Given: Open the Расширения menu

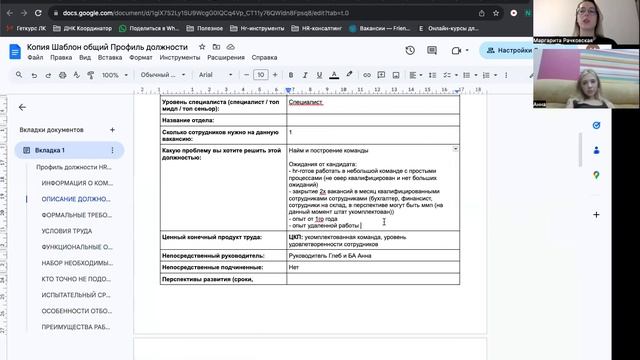Looking at the screenshot, I should pos(226,58).
